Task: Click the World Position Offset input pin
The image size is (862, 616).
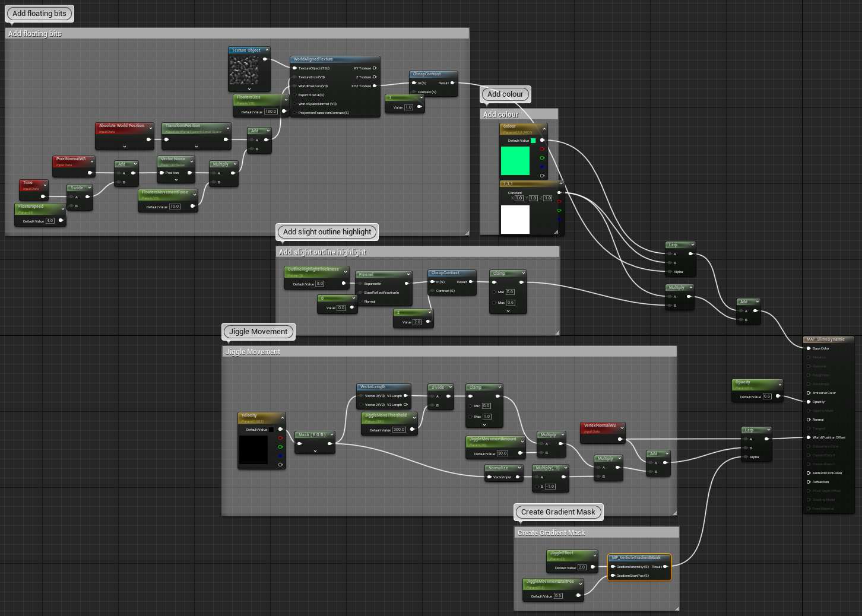Action: [x=809, y=437]
